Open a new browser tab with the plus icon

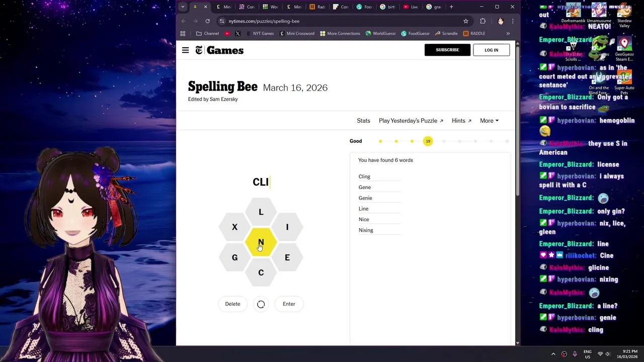tap(451, 7)
